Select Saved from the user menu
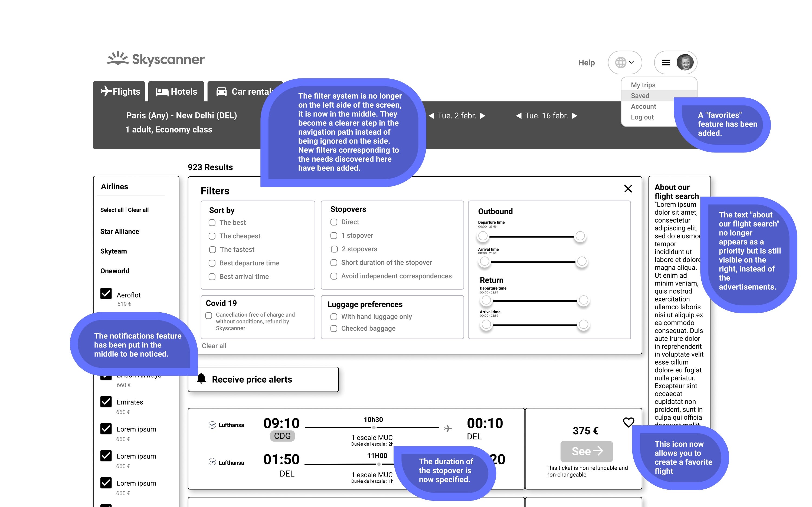Screen dimensions: 812x507 [x=640, y=95]
